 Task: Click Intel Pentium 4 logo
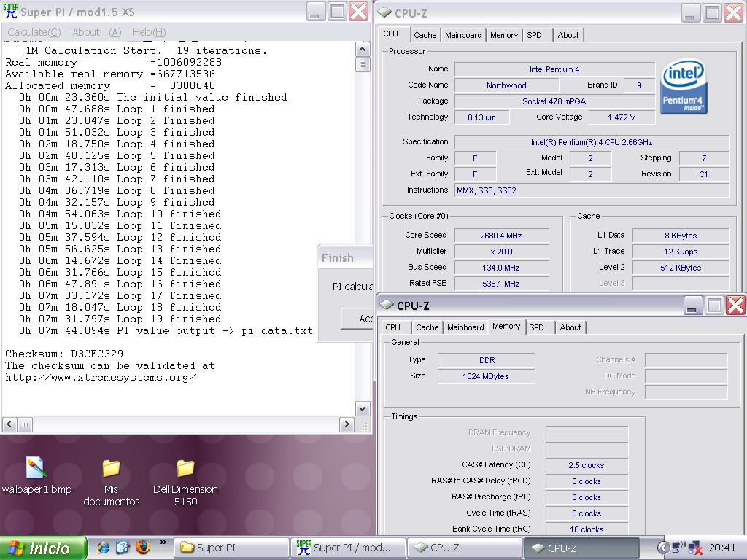pos(684,87)
